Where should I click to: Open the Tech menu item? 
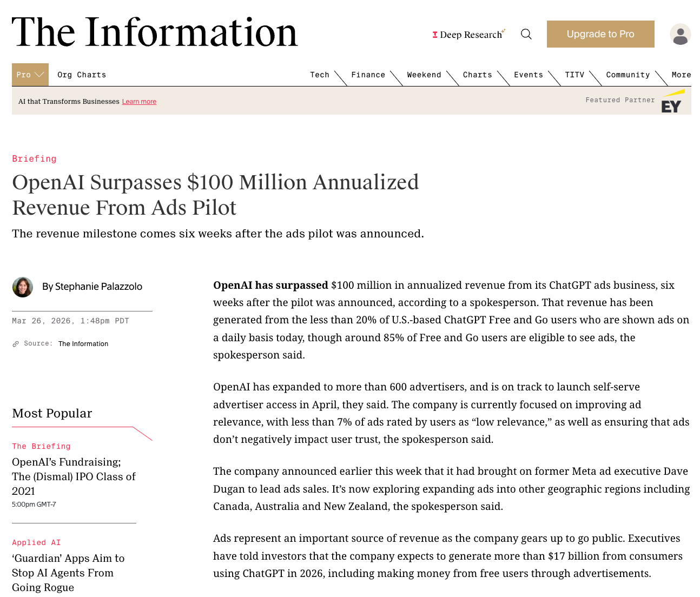[319, 75]
